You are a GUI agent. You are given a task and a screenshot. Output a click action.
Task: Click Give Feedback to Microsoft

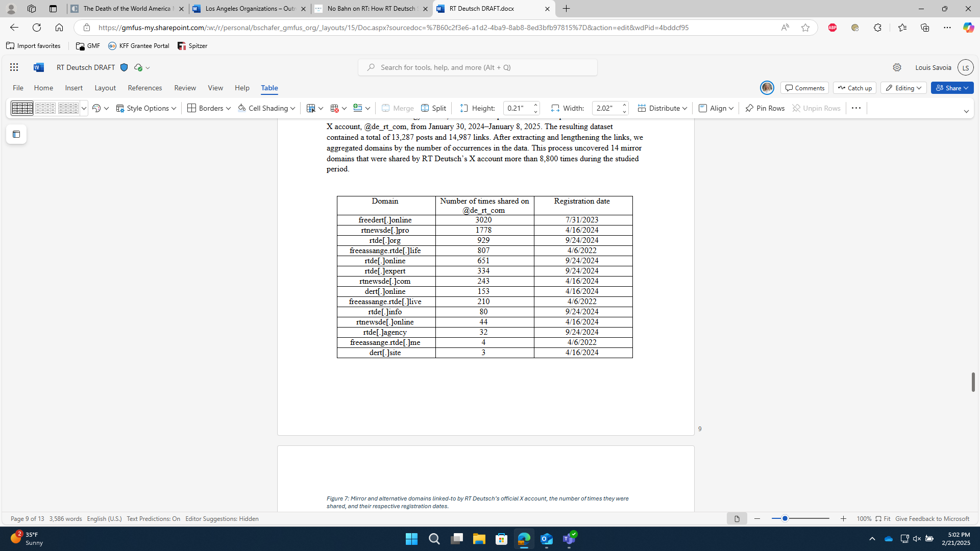pos(932,519)
